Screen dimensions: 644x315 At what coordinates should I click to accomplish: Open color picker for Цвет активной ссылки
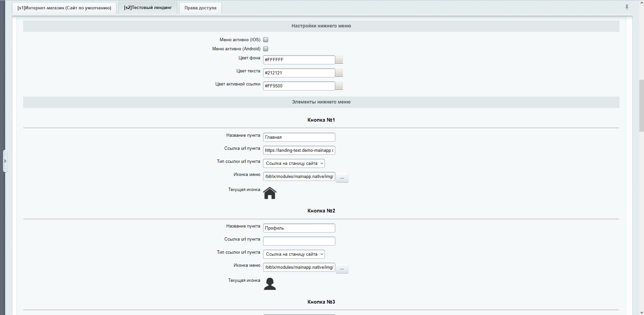pyautogui.click(x=339, y=86)
